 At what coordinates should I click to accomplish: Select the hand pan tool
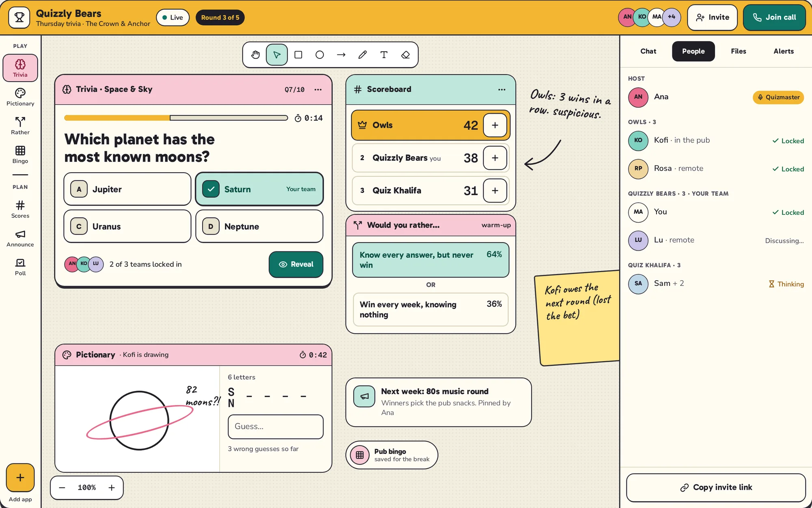coord(255,55)
